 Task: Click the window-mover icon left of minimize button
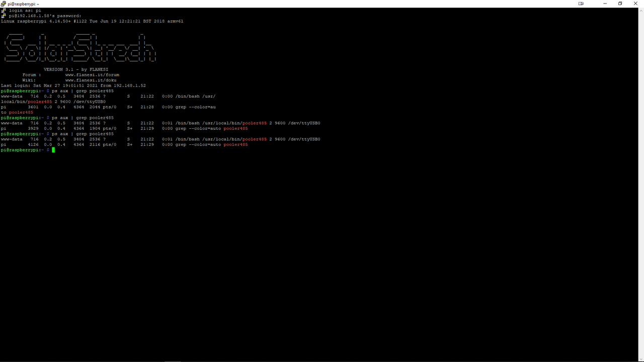click(581, 4)
